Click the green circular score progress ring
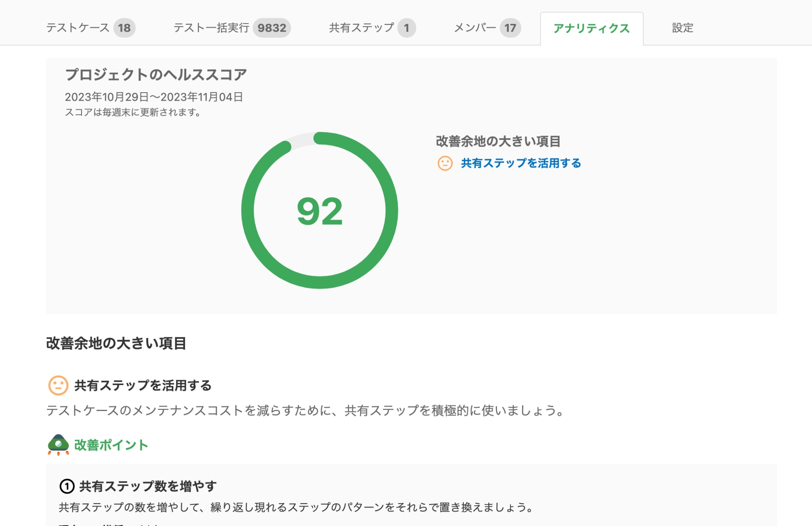812x526 pixels. pyautogui.click(x=391, y=211)
